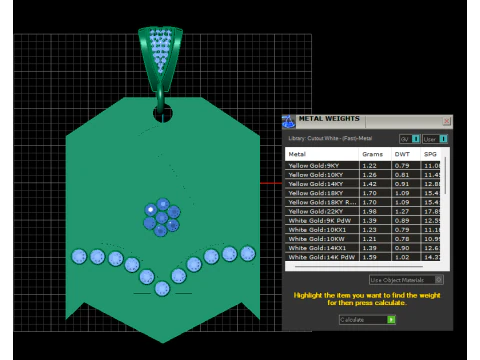Viewport: 480px width, 360px height.
Task: Select the White Gold:14KX1 row
Action: (363, 248)
